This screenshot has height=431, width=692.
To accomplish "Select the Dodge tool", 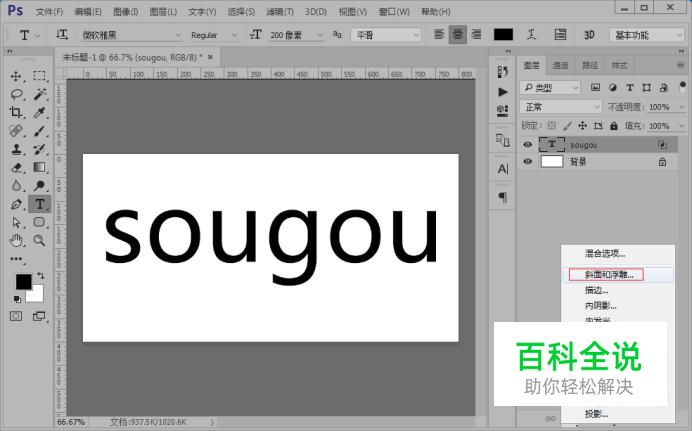I will pos(39,185).
